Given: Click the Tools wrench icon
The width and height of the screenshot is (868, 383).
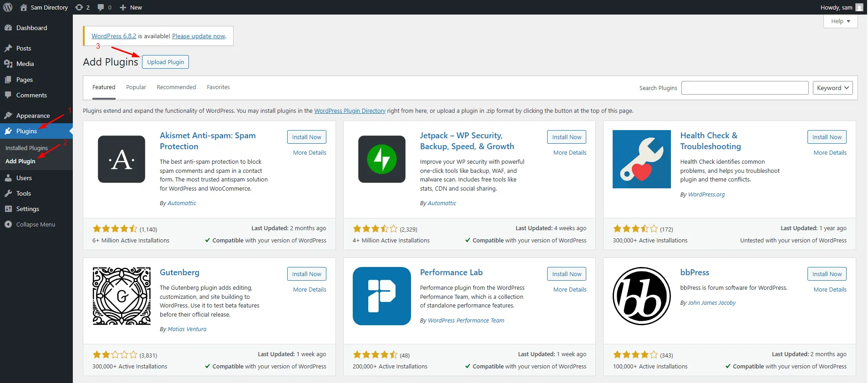Looking at the screenshot, I should 8,193.
